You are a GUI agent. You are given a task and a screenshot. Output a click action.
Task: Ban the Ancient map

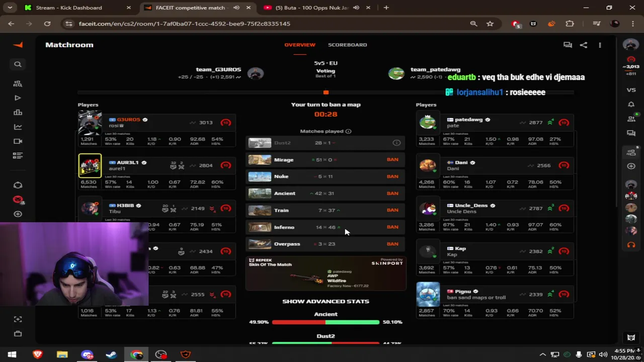click(392, 193)
